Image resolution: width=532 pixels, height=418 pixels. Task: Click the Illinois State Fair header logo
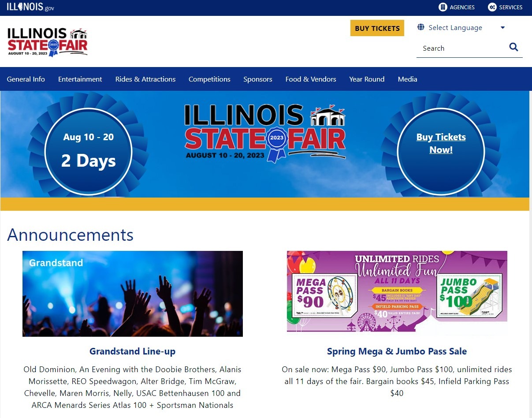coord(48,42)
